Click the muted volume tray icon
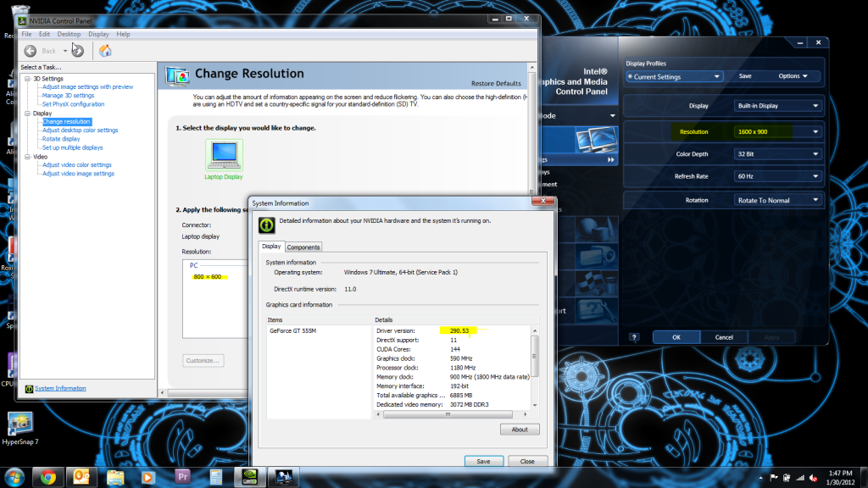The width and height of the screenshot is (868, 488). [813, 478]
